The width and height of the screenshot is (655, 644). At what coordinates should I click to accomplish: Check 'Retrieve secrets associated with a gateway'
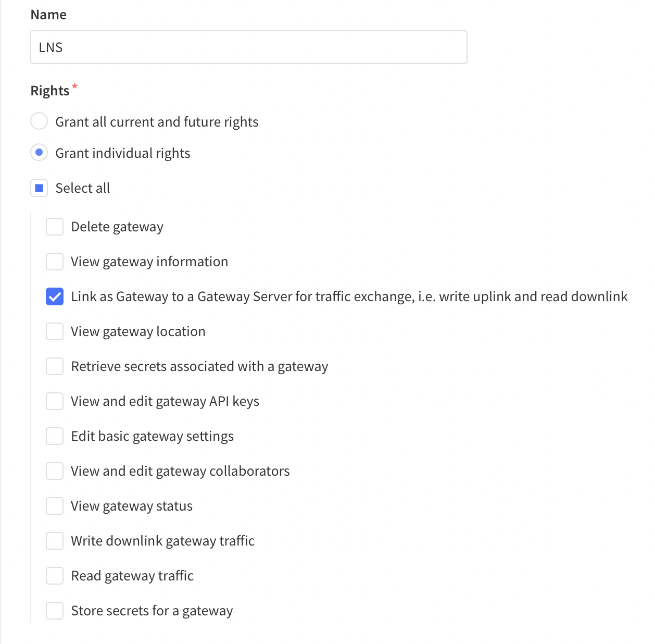54,366
